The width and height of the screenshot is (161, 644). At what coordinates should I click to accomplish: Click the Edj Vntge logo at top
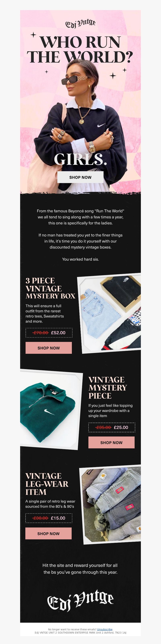(x=80, y=24)
